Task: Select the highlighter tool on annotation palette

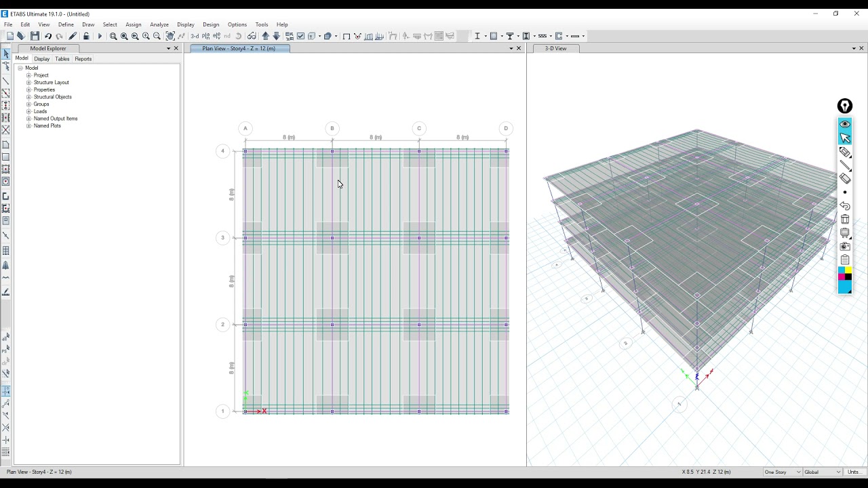Action: [x=845, y=152]
